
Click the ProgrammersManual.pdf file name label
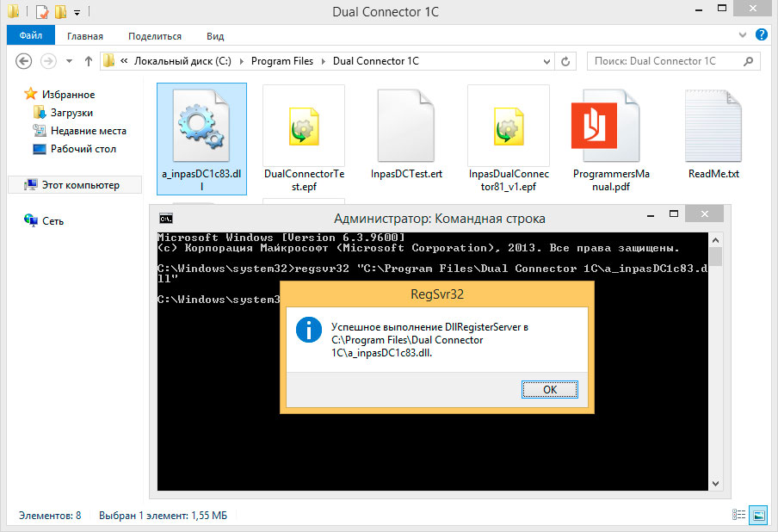[611, 180]
